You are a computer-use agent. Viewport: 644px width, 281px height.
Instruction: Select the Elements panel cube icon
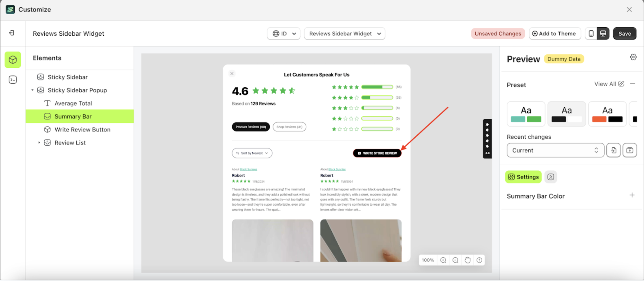click(x=13, y=60)
